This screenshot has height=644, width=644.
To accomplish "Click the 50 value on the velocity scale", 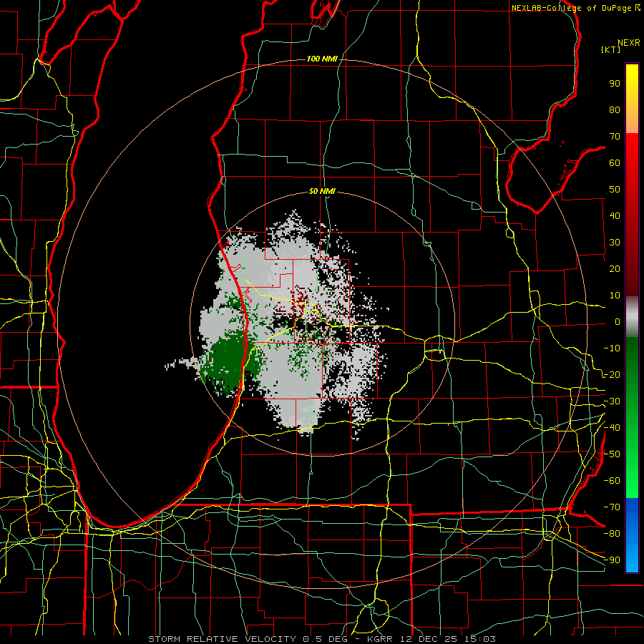I will click(x=615, y=190).
